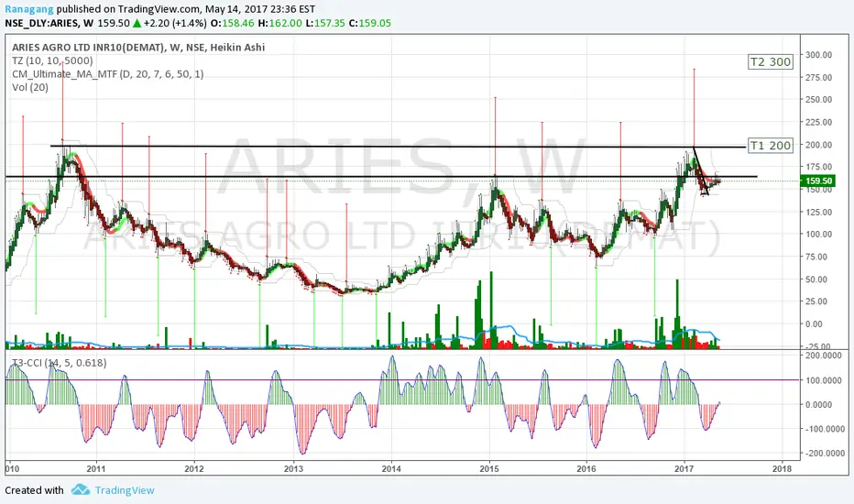
Task: Click the -100.0000 CCI axis label
Action: (x=825, y=429)
